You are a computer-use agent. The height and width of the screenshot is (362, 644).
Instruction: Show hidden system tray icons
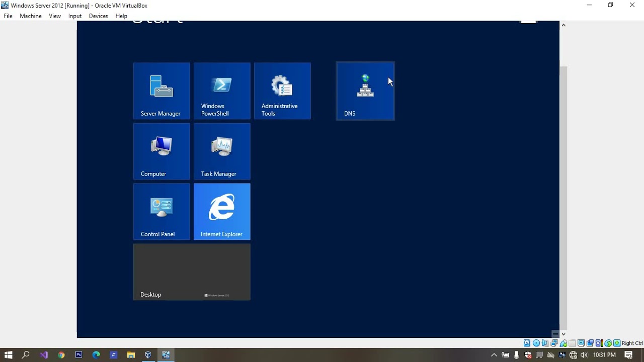(x=494, y=355)
